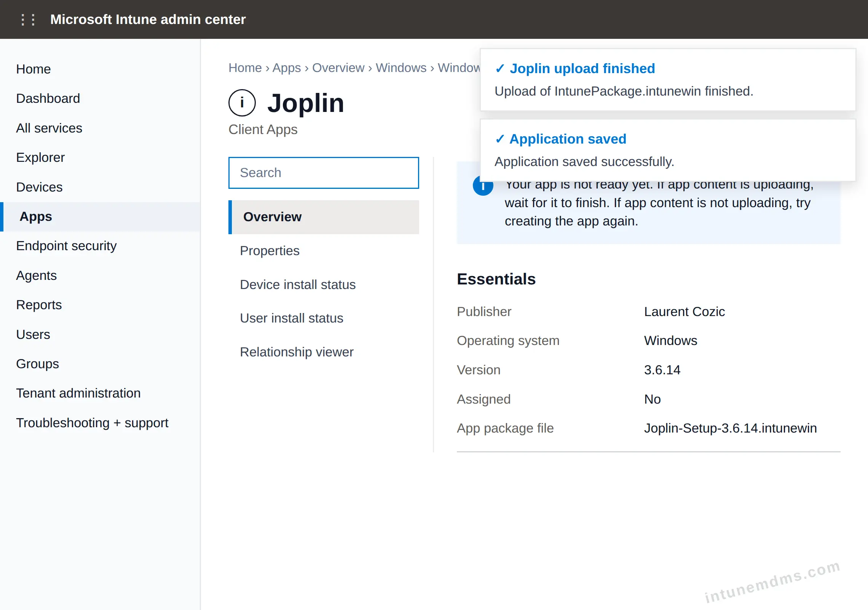Viewport: 868px width, 610px height.
Task: Click the Operating system field label
Action: pos(508,340)
